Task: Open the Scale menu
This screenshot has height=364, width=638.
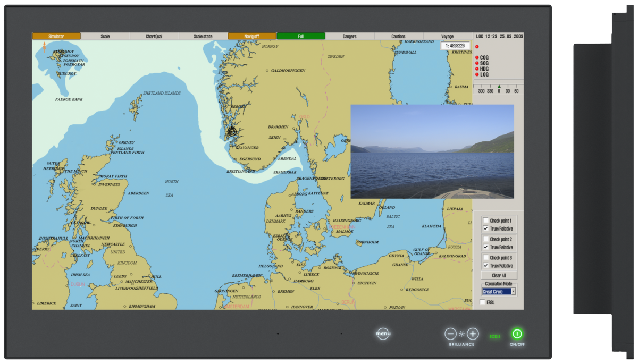Action: click(x=105, y=36)
